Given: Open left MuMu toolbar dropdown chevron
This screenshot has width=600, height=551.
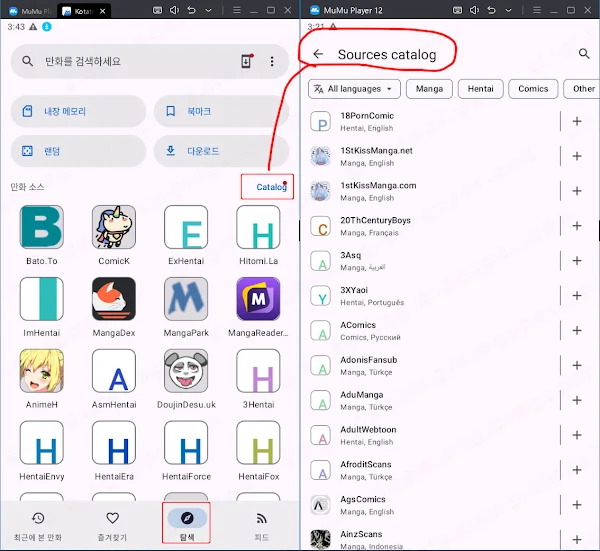Looking at the screenshot, I should point(208,10).
